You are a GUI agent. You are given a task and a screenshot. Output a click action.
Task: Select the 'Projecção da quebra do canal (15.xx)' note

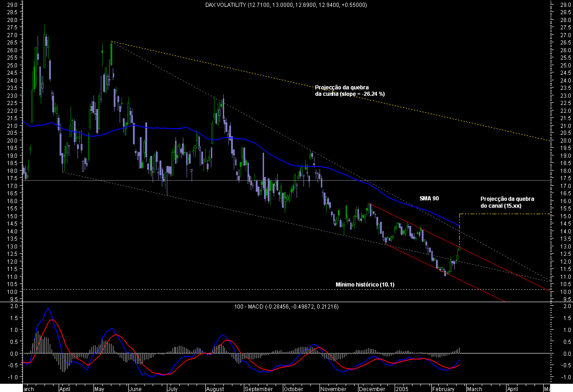point(507,202)
